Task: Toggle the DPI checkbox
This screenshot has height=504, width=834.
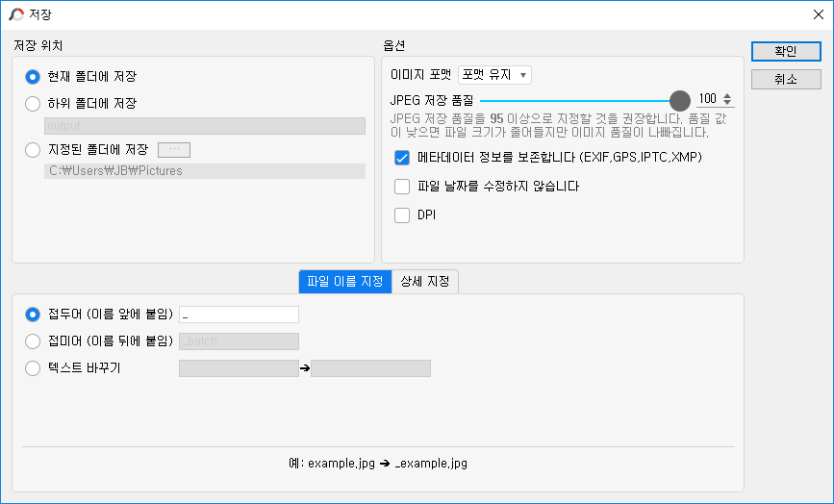Action: coord(402,215)
